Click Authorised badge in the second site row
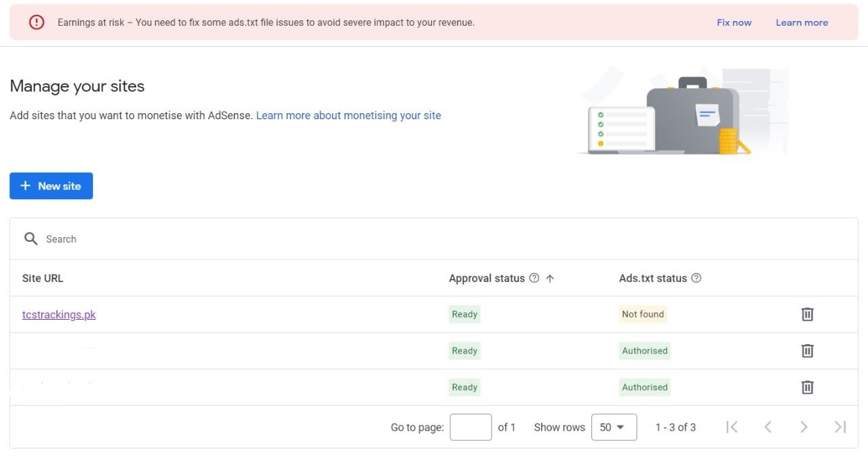Viewport: 868px width, 458px height. (x=645, y=351)
